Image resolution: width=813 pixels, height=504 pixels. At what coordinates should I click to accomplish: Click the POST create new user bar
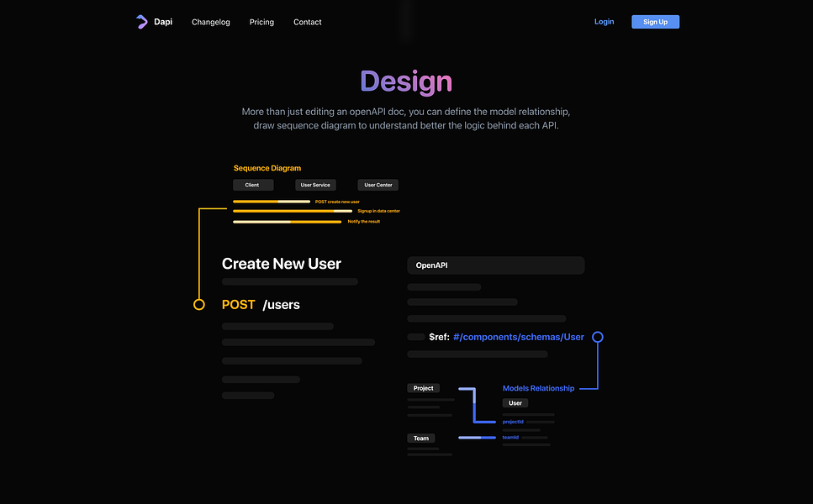coord(272,202)
